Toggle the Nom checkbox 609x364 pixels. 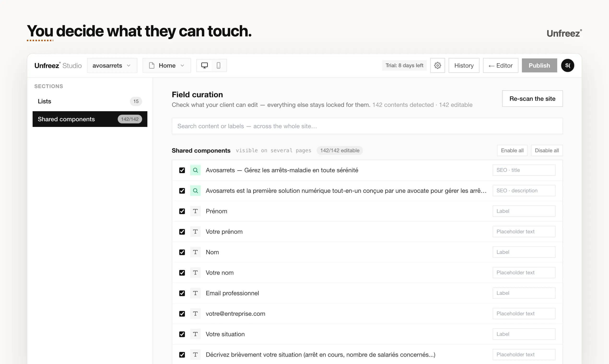[182, 252]
